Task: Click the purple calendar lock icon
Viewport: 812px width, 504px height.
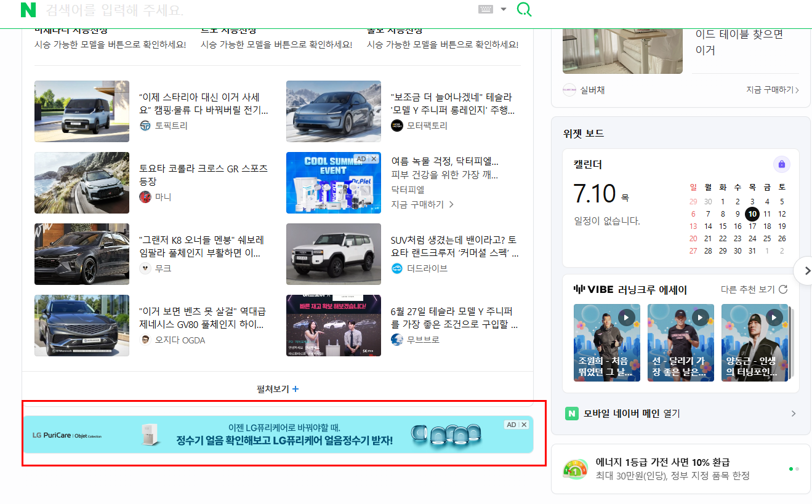Action: 782,164
